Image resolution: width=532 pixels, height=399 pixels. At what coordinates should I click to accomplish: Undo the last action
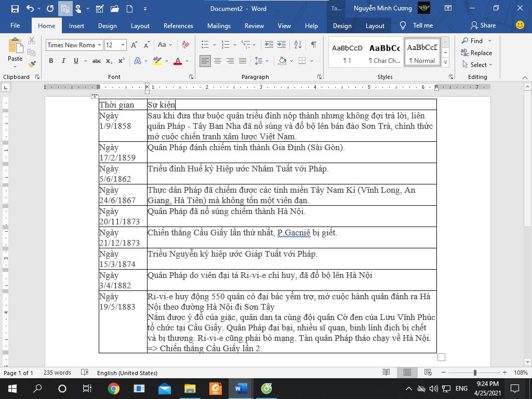(x=30, y=8)
